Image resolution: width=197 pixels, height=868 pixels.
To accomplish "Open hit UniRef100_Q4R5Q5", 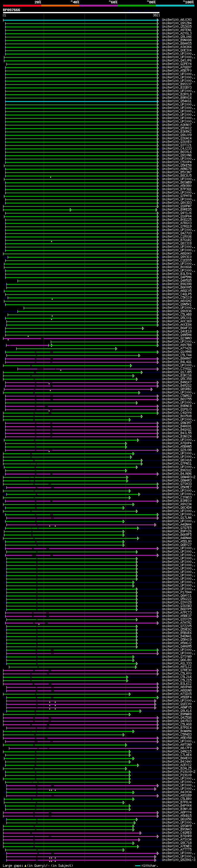I will pos(177,281).
